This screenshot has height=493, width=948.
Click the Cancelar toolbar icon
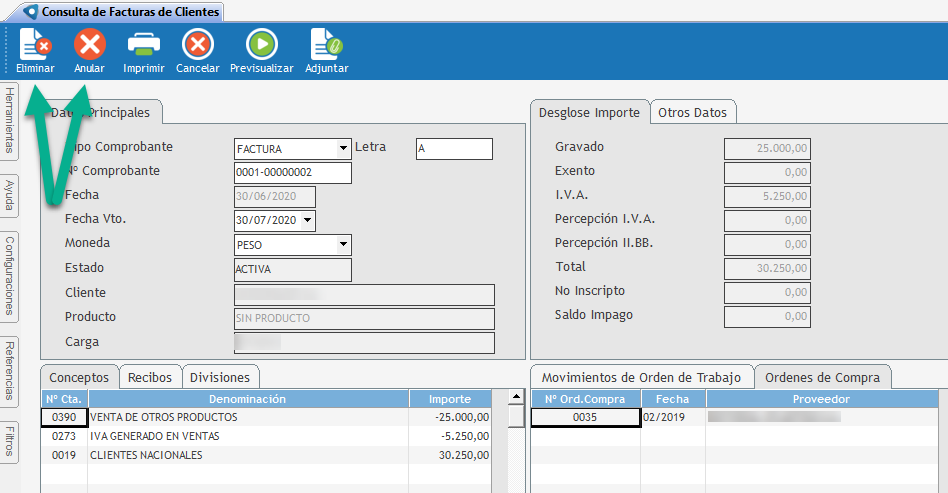[x=197, y=44]
